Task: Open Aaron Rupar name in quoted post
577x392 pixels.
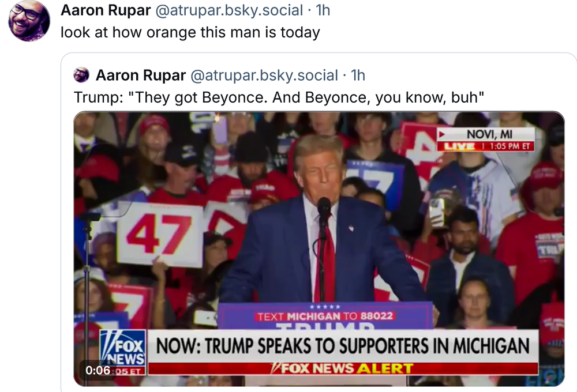Action: coord(141,76)
